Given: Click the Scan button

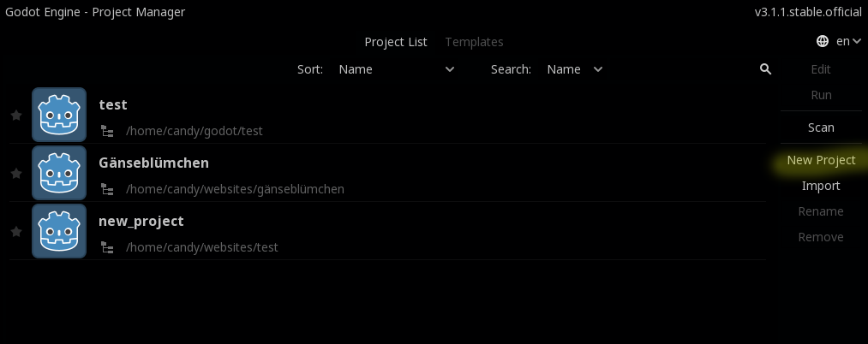Looking at the screenshot, I should click(821, 128).
